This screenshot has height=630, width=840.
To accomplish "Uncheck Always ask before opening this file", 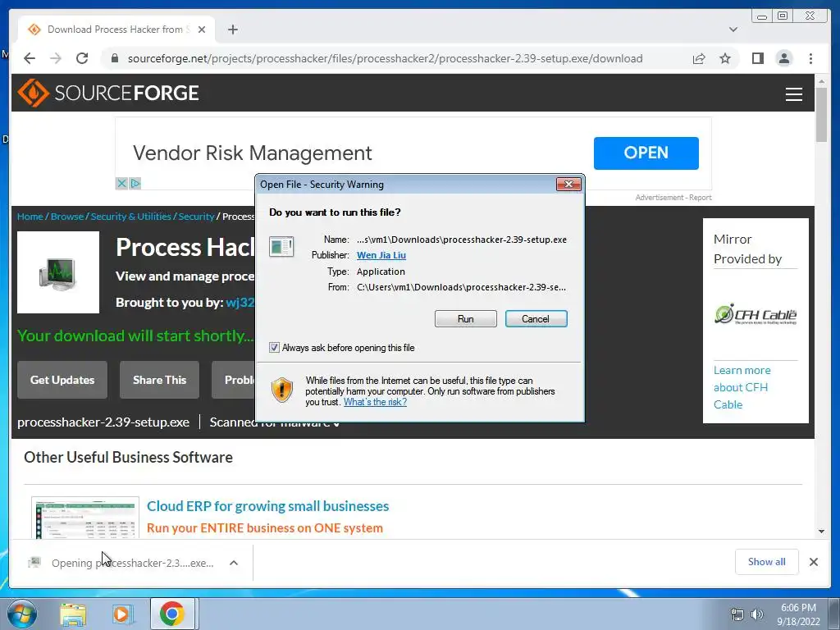I will point(274,348).
